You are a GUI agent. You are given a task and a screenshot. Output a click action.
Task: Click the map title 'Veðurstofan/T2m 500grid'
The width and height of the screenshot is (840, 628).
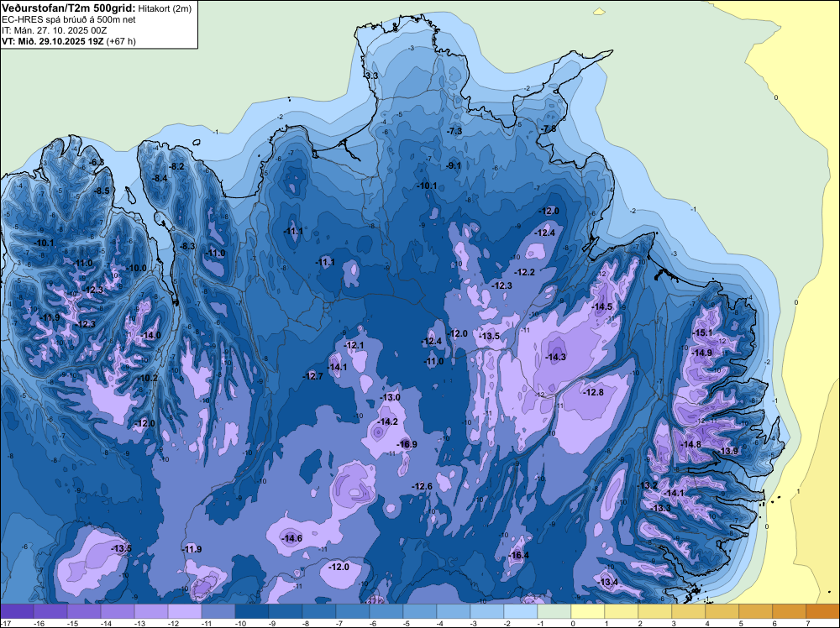pos(68,8)
